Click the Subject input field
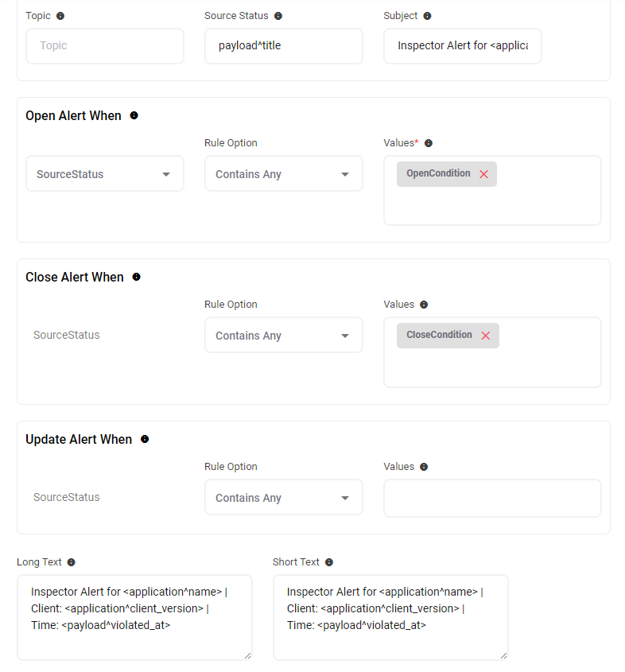 click(462, 46)
